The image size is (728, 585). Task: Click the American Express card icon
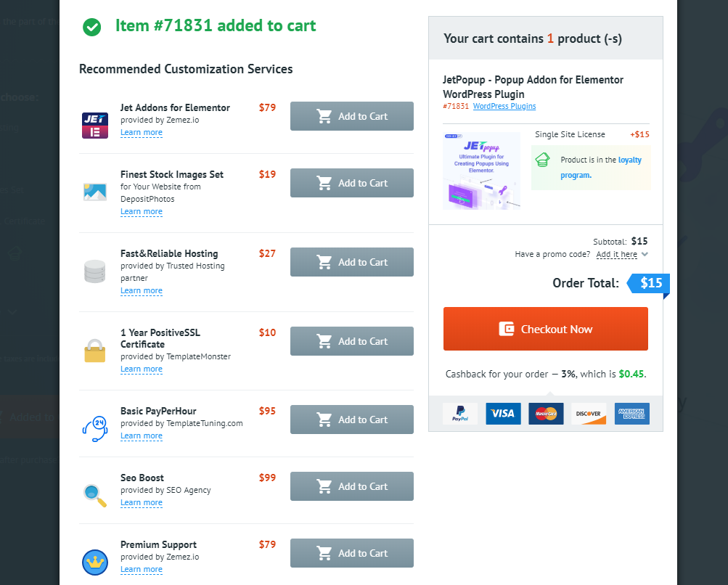pyautogui.click(x=631, y=414)
